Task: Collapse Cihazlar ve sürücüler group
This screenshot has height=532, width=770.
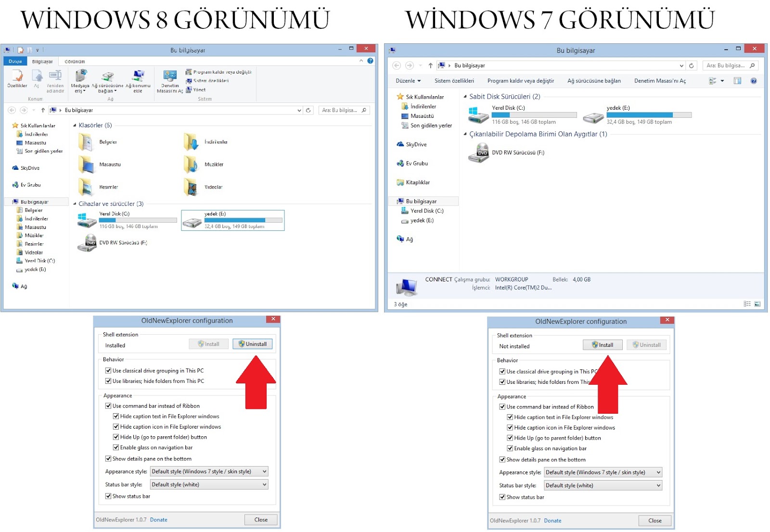Action: click(75, 204)
